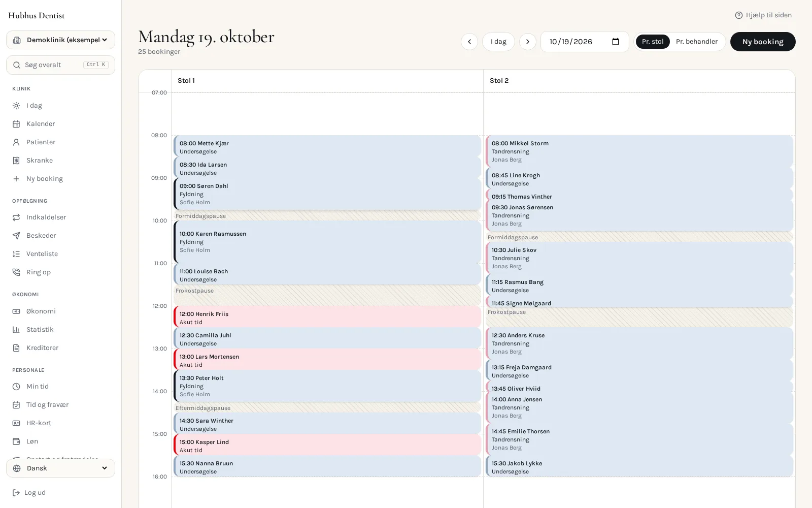Click the phone icon for Ring op

click(16, 272)
